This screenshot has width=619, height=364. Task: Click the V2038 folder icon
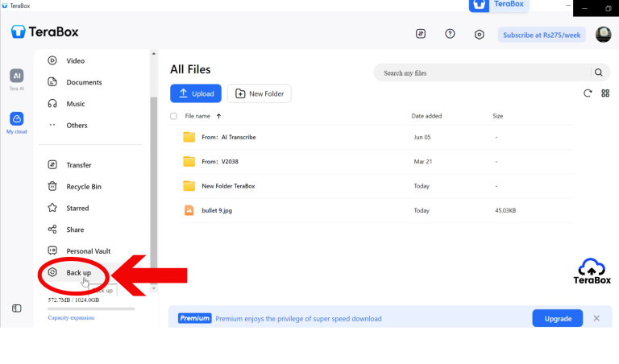[189, 161]
